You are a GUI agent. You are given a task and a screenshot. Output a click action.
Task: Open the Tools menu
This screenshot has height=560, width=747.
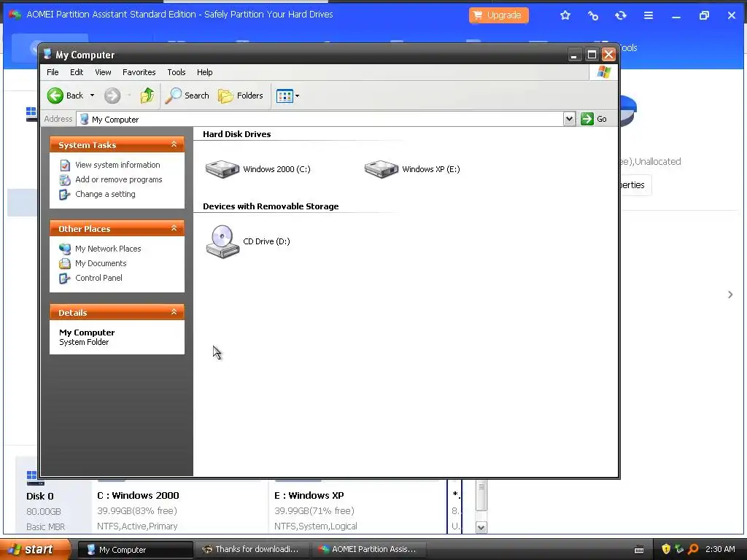177,72
